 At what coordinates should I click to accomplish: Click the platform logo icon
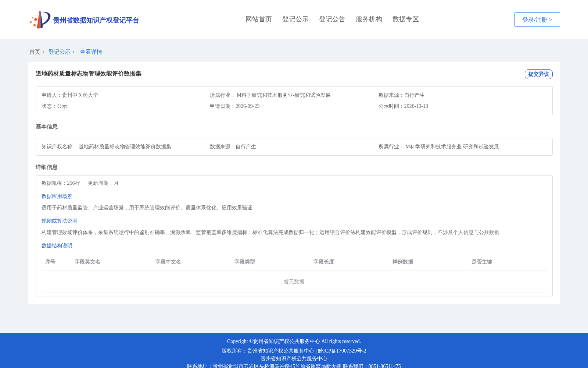coord(40,20)
